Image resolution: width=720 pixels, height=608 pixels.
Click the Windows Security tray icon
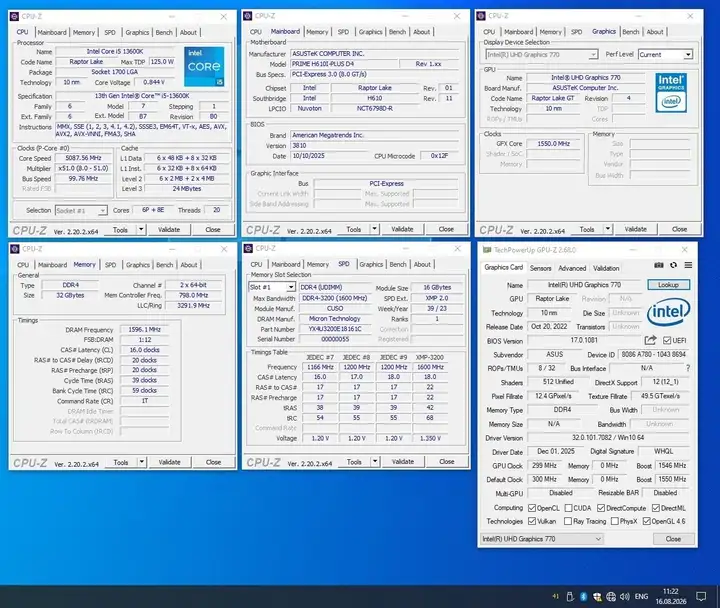click(597, 597)
